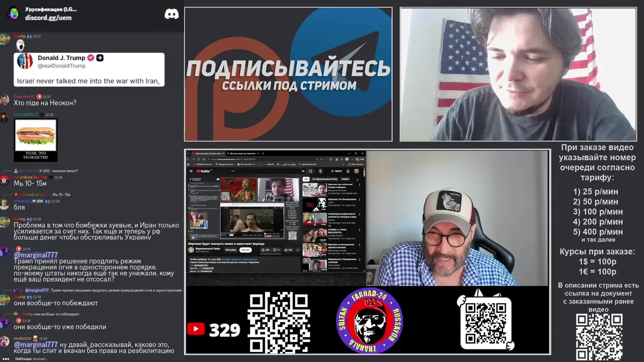Click QR code next to 329 counter

[x=279, y=323]
